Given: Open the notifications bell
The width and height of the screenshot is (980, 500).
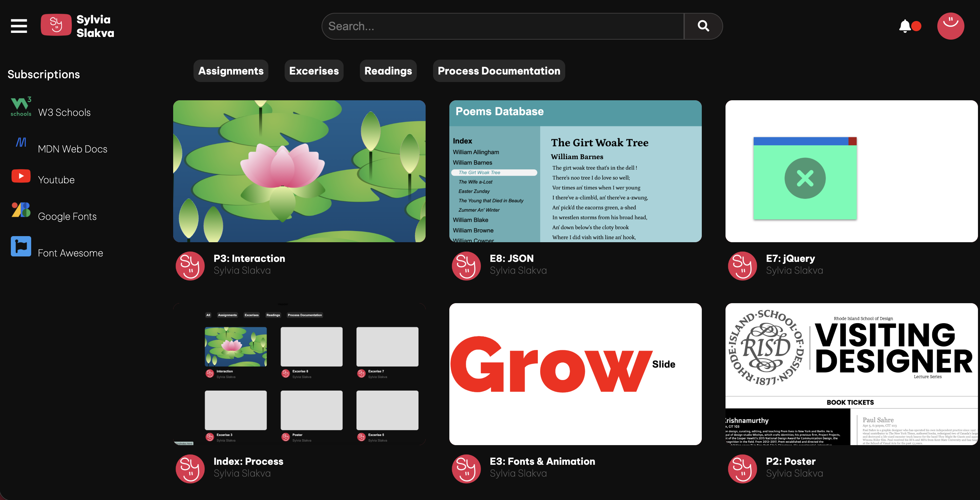Looking at the screenshot, I should [905, 26].
